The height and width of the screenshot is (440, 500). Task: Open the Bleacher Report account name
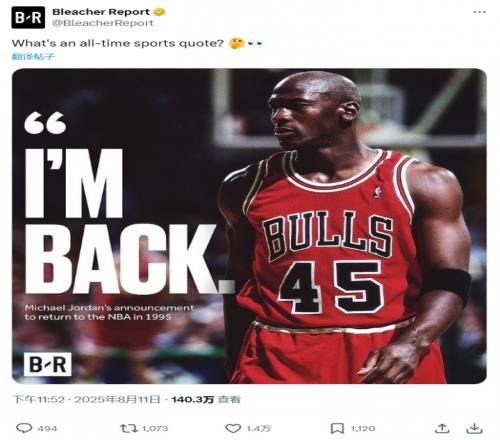pyautogui.click(x=101, y=12)
